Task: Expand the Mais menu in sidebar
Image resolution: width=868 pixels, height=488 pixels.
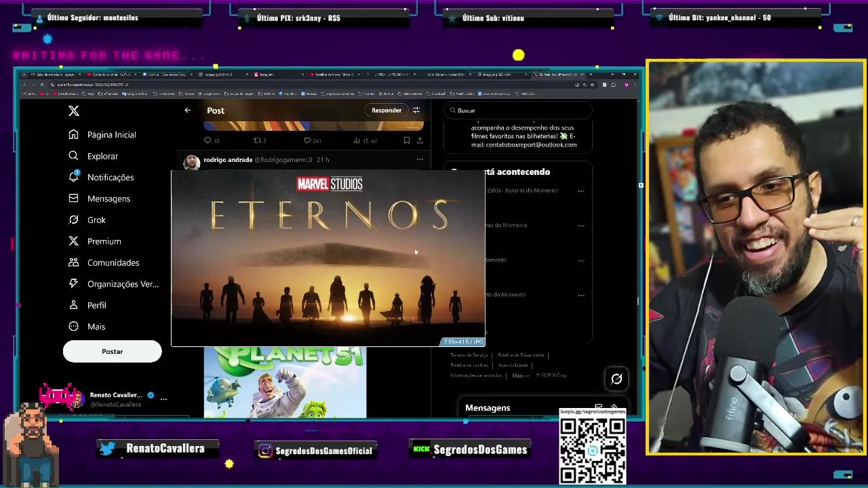Action: point(87,327)
